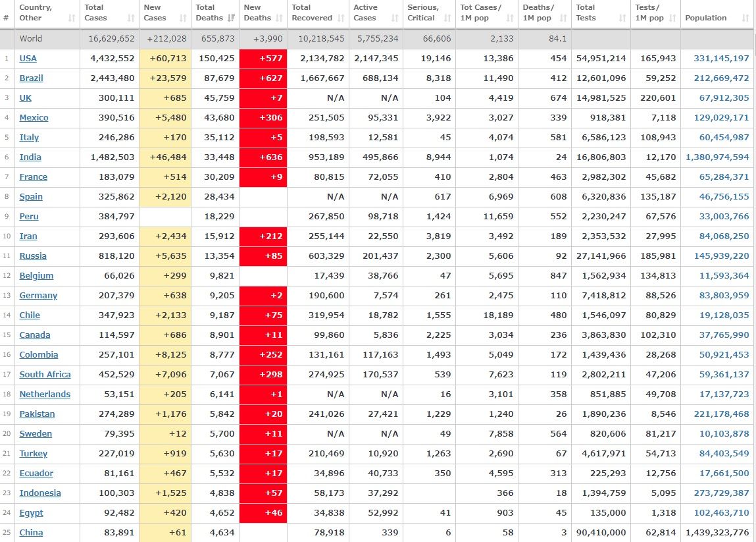756x542 pixels.
Task: Open the USA country link
Action: pos(28,59)
